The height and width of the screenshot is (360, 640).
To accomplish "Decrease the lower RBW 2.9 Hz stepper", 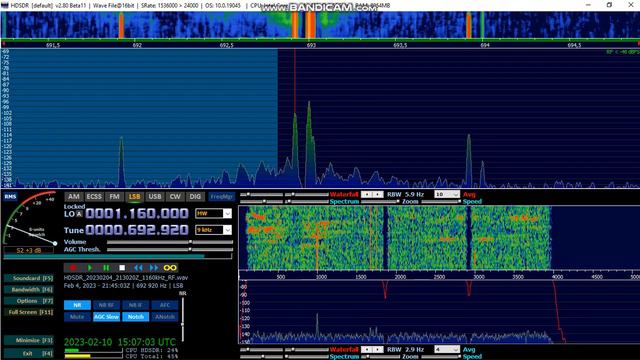I will 367,350.
